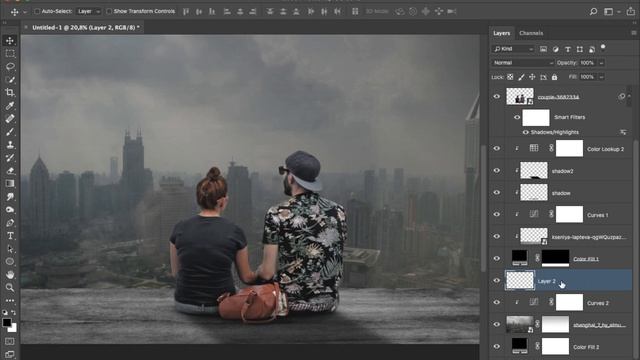Enable the Auto-Select checkbox
The height and width of the screenshot is (360, 640).
pyautogui.click(x=37, y=11)
